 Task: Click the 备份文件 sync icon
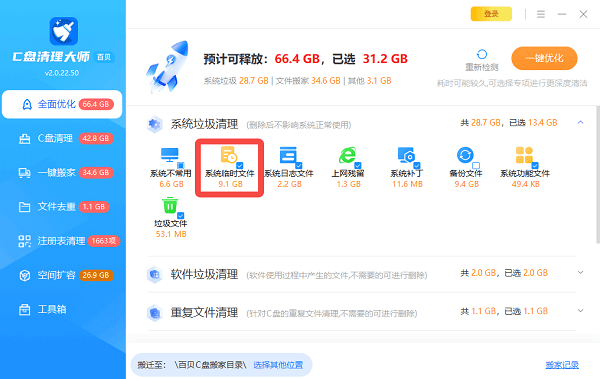click(x=465, y=155)
